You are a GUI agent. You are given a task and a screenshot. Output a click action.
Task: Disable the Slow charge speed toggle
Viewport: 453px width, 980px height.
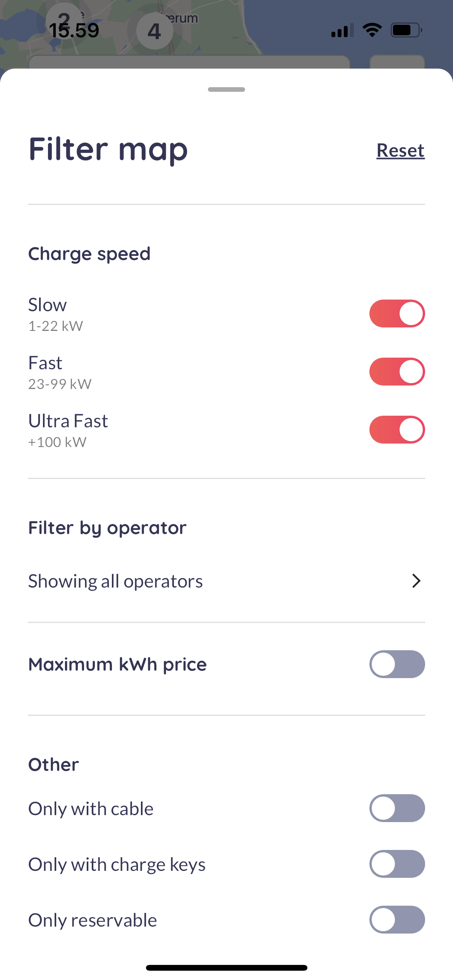(397, 314)
